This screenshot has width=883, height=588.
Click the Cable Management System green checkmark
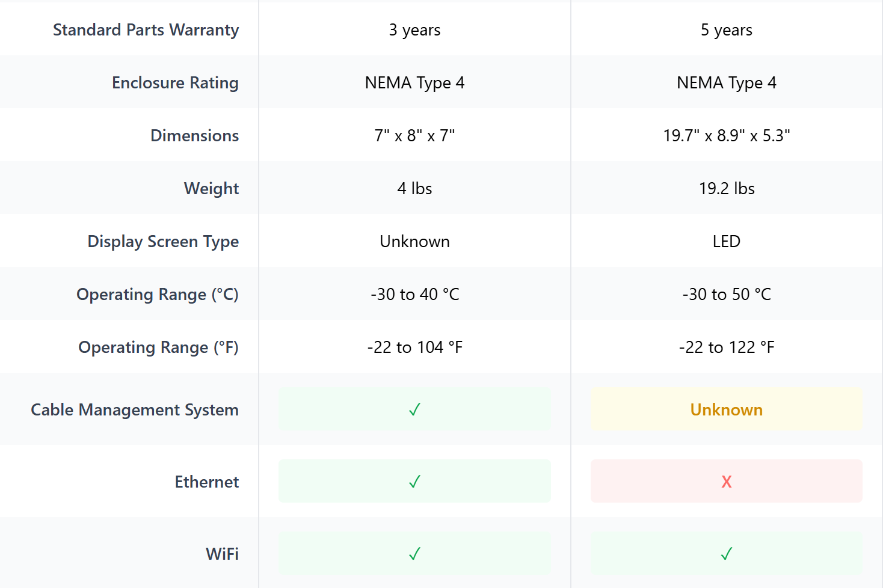[x=414, y=409]
